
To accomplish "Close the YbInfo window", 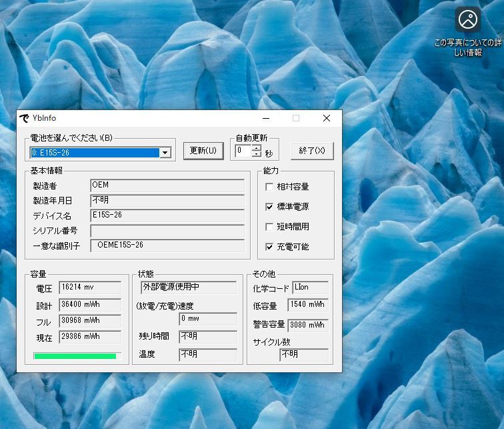I will point(327,118).
